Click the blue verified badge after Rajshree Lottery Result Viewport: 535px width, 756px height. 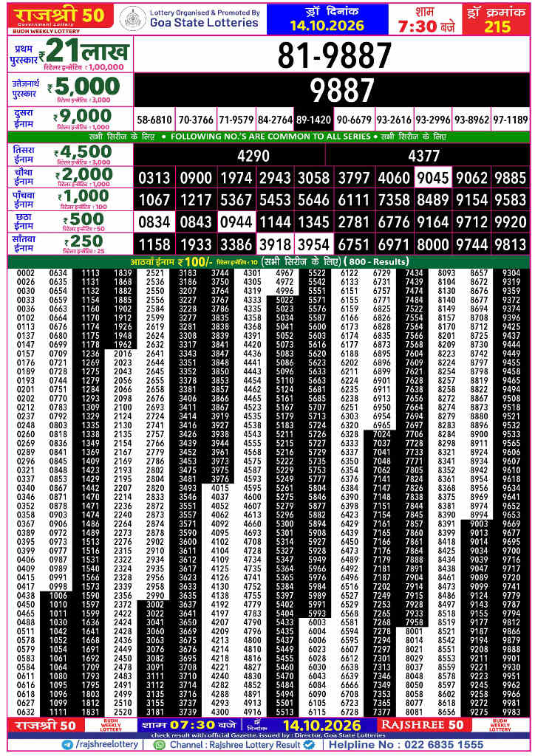click(309, 745)
